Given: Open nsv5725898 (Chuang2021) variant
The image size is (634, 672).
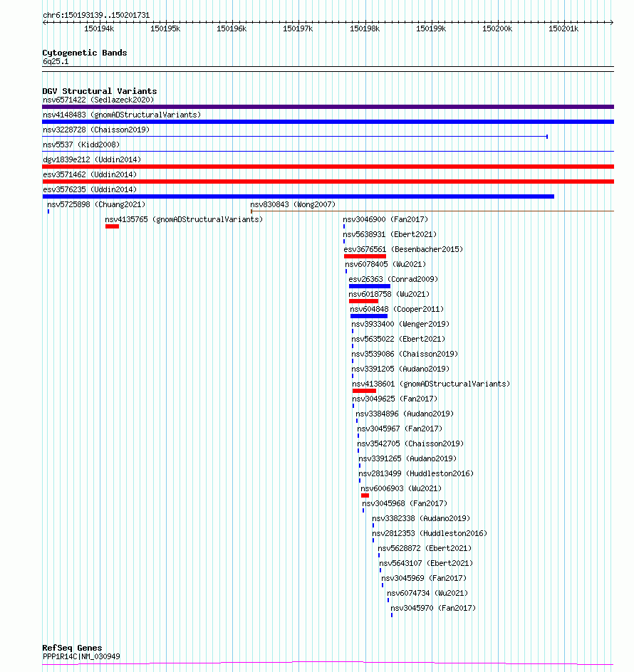Looking at the screenshot, I should [x=96, y=204].
